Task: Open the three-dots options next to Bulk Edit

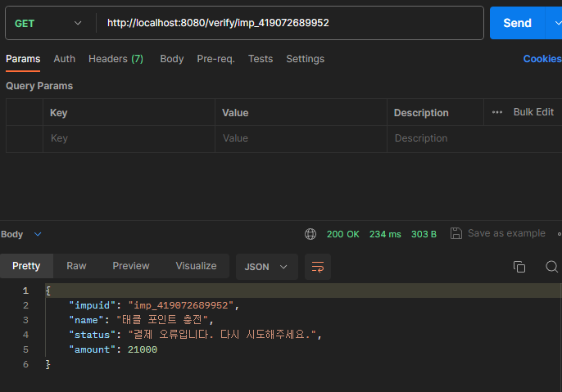Action: click(497, 112)
